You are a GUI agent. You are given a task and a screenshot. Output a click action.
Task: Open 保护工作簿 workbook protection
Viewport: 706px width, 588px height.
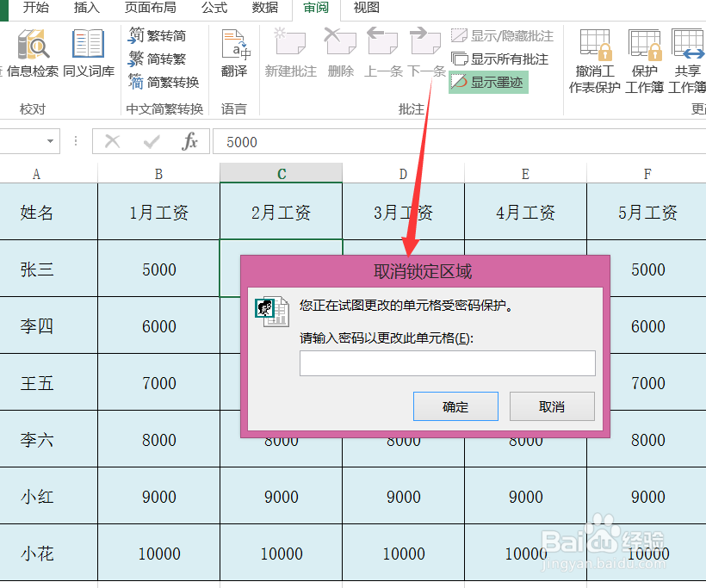click(644, 52)
